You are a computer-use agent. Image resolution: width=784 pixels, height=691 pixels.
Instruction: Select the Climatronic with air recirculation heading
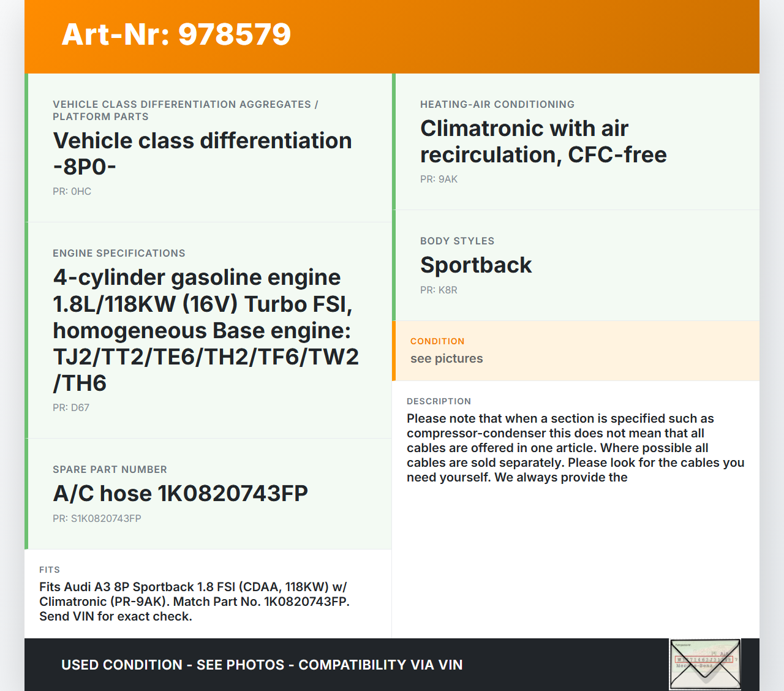point(543,142)
